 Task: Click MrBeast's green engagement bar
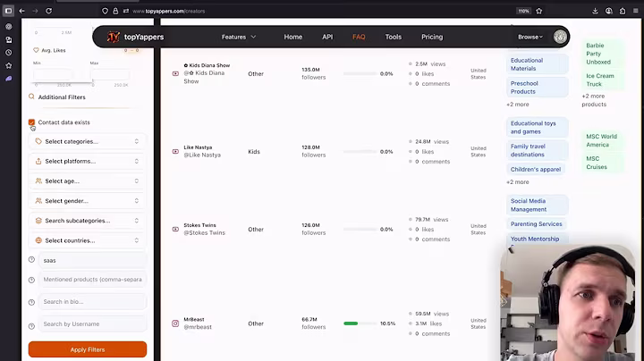click(351, 323)
